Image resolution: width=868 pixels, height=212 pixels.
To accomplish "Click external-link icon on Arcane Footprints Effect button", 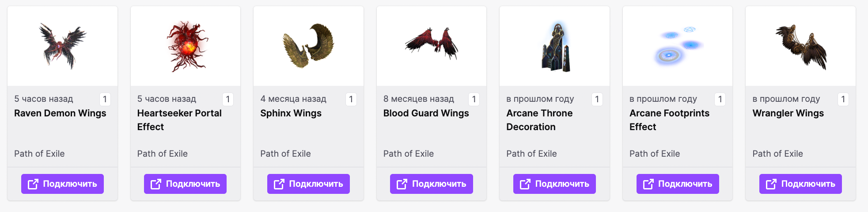I will tap(648, 184).
